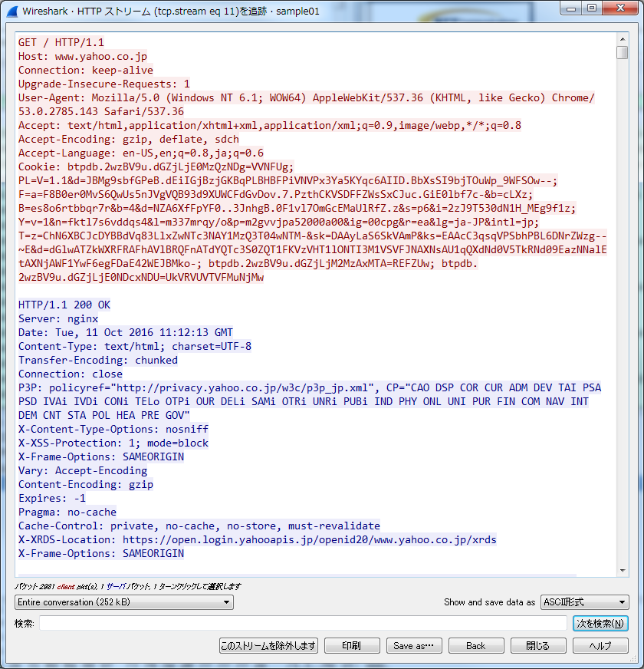Click the Wireshark shark fin title icon
This screenshot has width=644, height=669.
click(13, 11)
